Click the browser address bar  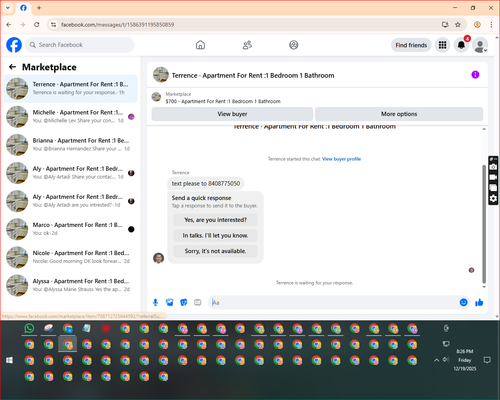click(247, 25)
